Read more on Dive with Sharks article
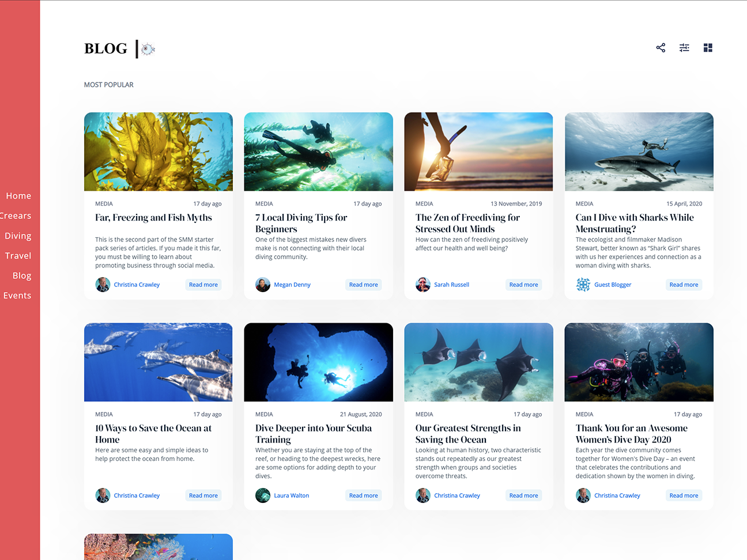 pyautogui.click(x=684, y=285)
